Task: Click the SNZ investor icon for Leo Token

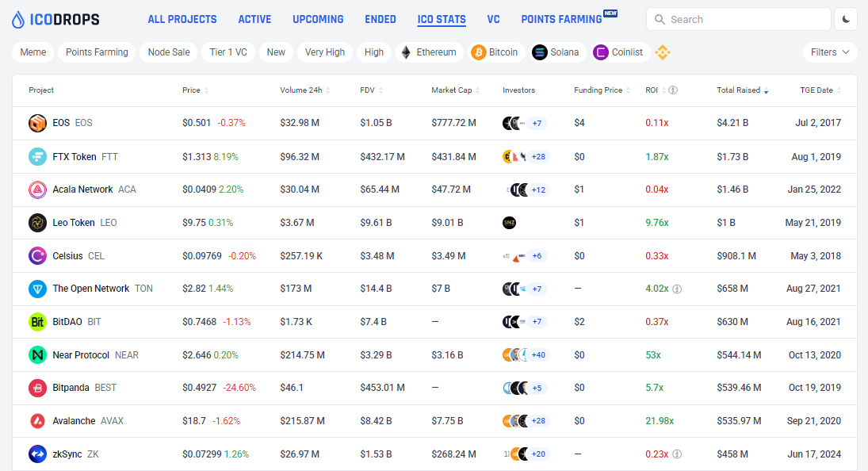Action: 509,223
